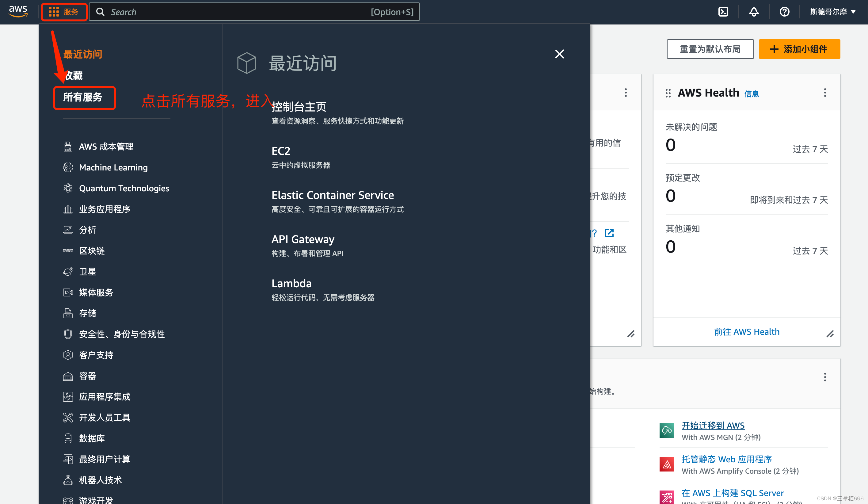The width and height of the screenshot is (868, 504).
Task: Open API Gateway from recently visited
Action: (303, 239)
